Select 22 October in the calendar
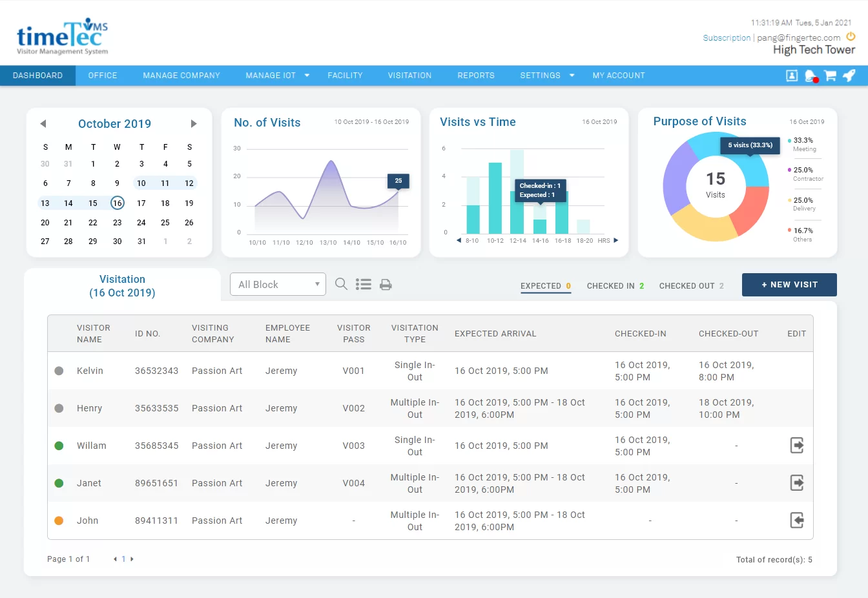868x598 pixels. tap(93, 222)
